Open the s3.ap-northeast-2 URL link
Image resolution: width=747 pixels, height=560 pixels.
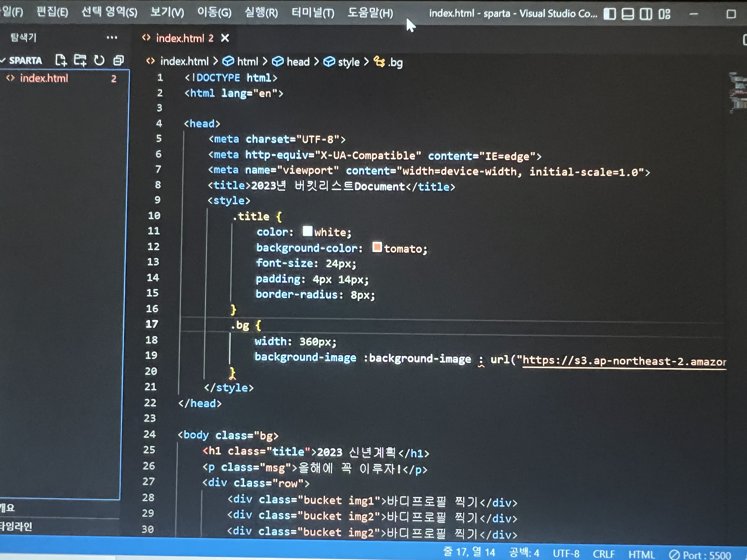(x=624, y=361)
